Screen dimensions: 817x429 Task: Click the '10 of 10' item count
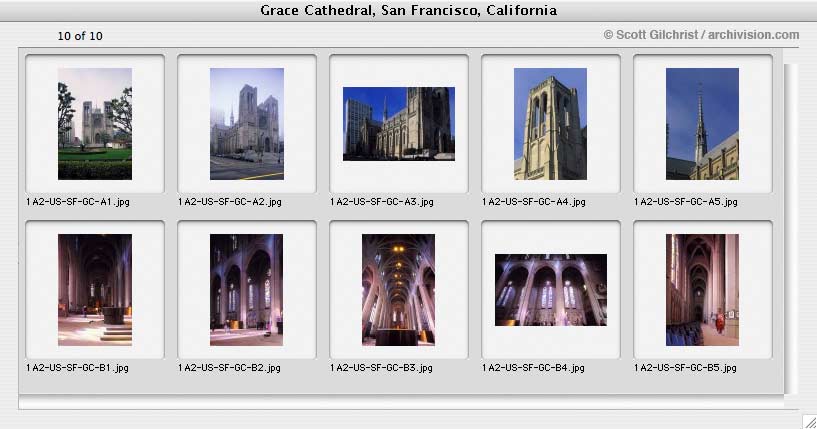pyautogui.click(x=80, y=36)
